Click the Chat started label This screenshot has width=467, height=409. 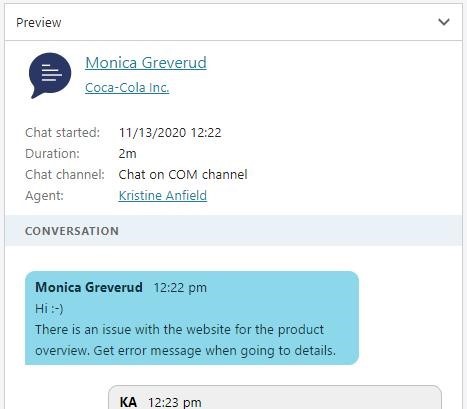(x=62, y=133)
